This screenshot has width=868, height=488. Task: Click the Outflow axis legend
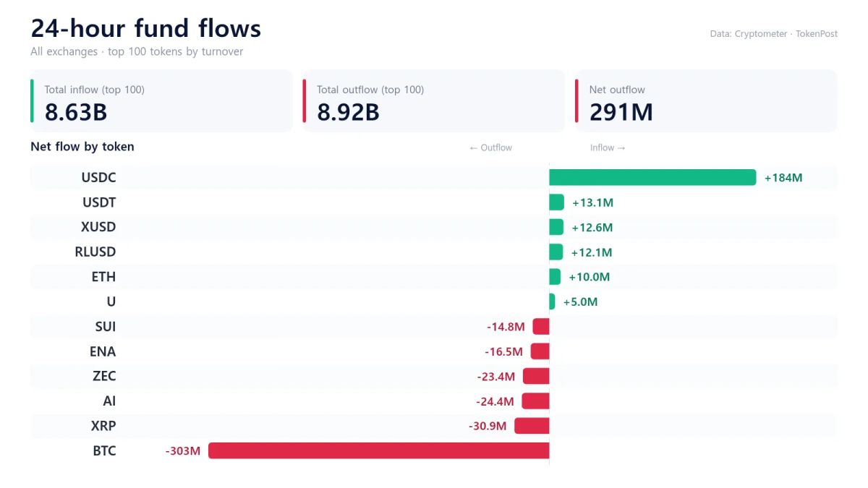490,147
